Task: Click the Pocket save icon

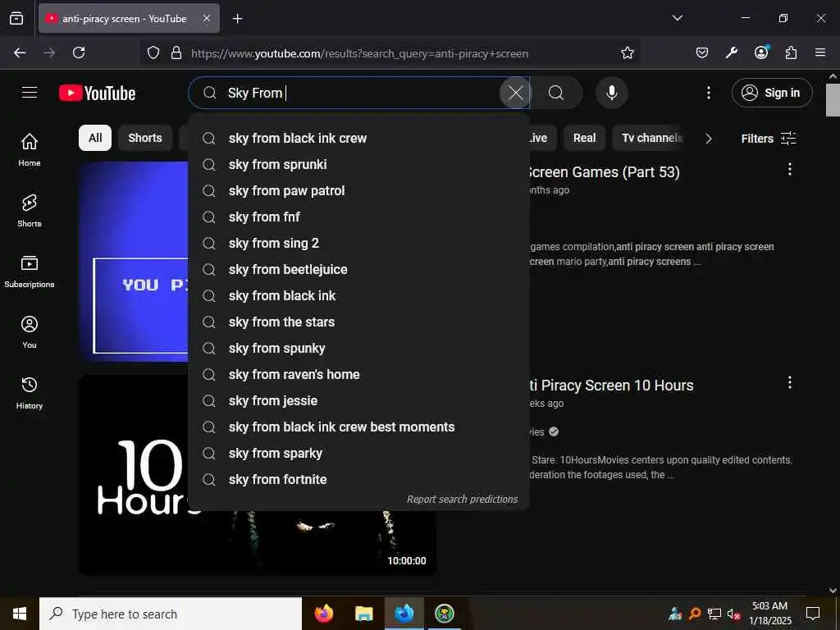Action: tap(702, 52)
